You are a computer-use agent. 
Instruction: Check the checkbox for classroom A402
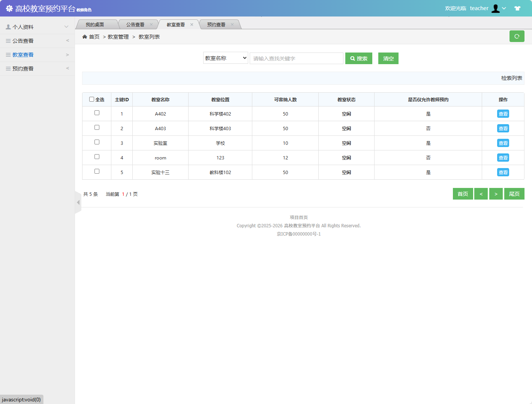pos(97,113)
